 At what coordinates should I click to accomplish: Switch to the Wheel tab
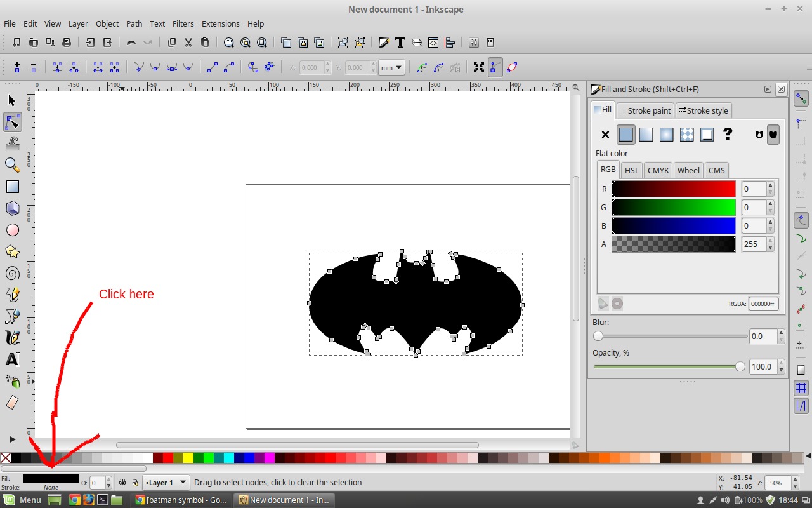click(x=688, y=170)
